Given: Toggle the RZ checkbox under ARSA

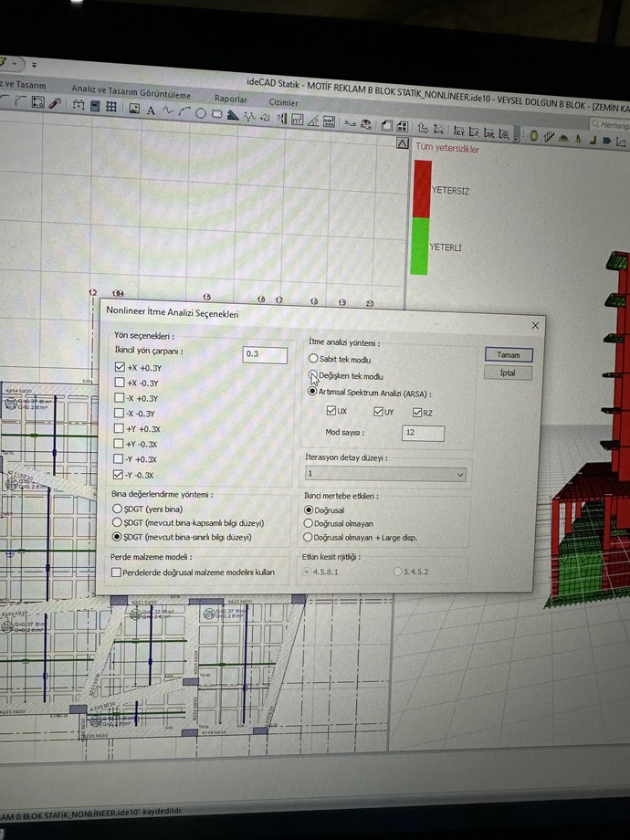Looking at the screenshot, I should 417,412.
